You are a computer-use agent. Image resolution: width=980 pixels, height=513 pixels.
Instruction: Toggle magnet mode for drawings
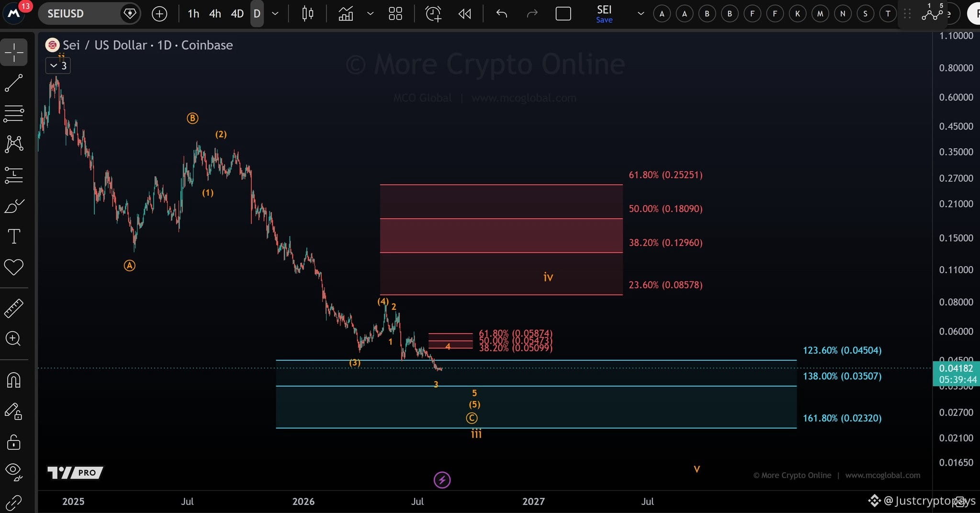click(x=14, y=380)
